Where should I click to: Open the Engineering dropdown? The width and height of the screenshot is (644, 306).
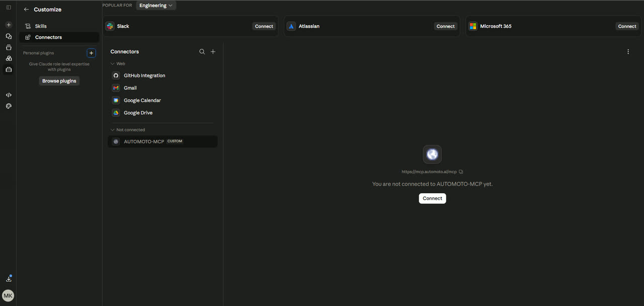point(156,6)
